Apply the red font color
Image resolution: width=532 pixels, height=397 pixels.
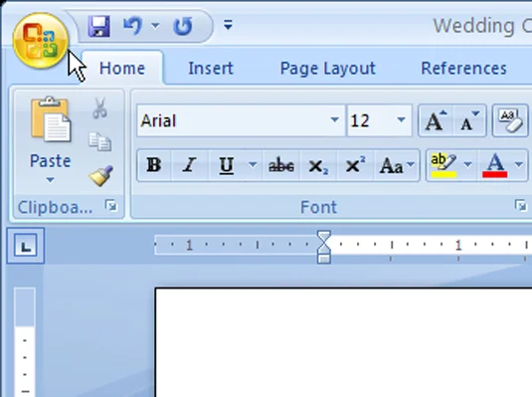(495, 165)
